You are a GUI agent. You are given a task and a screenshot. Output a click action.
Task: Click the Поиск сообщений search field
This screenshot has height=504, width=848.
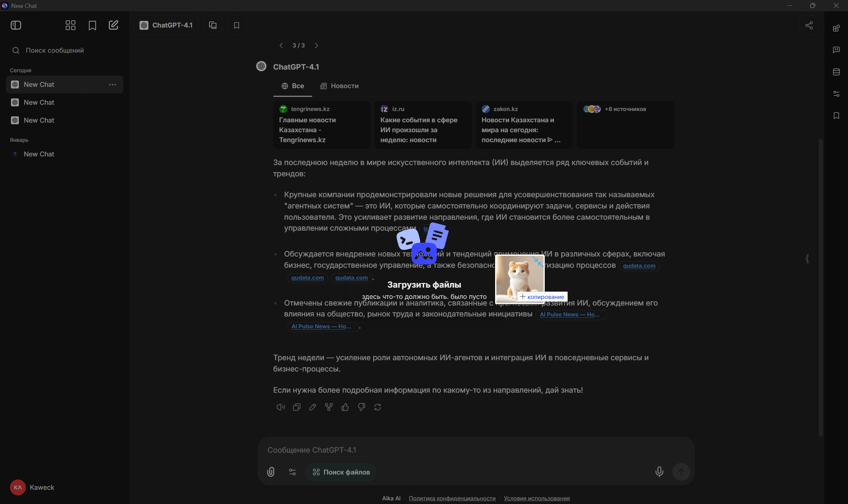65,50
